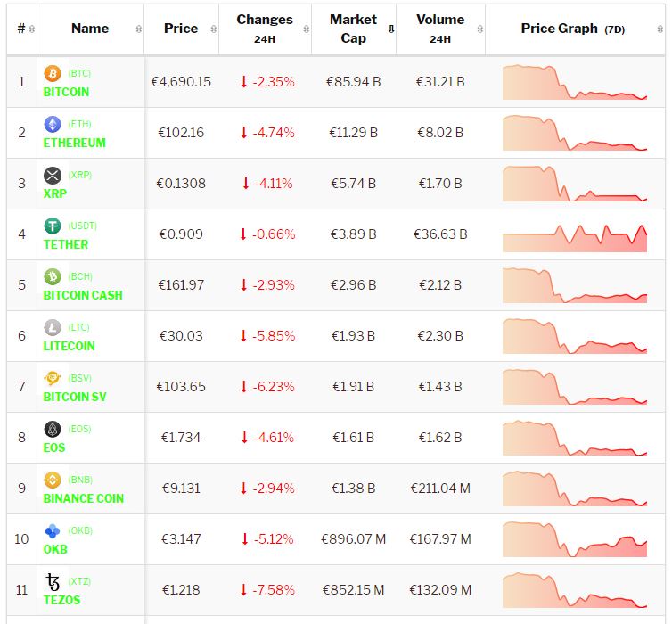View Bitcoin 7-day price graph

point(575,82)
